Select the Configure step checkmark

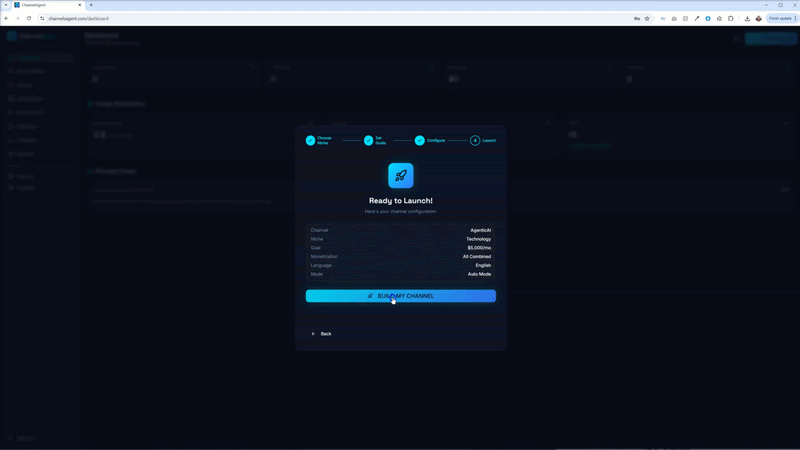click(420, 141)
